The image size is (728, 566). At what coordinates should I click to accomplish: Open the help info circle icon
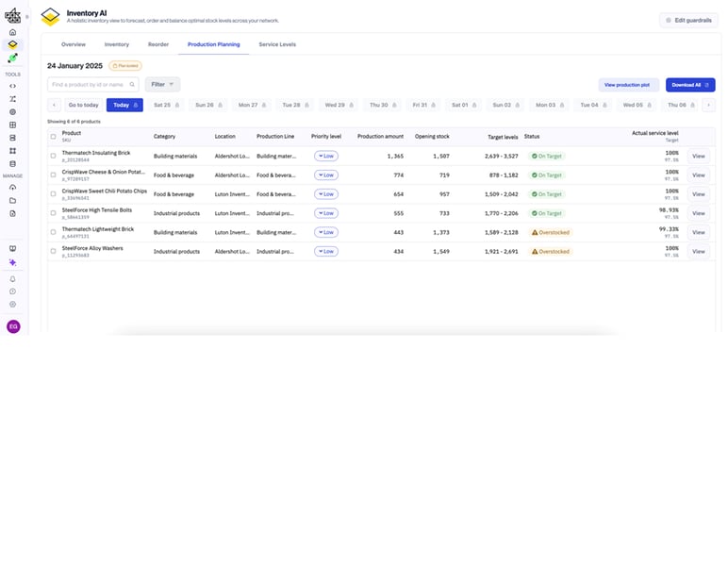(12, 291)
